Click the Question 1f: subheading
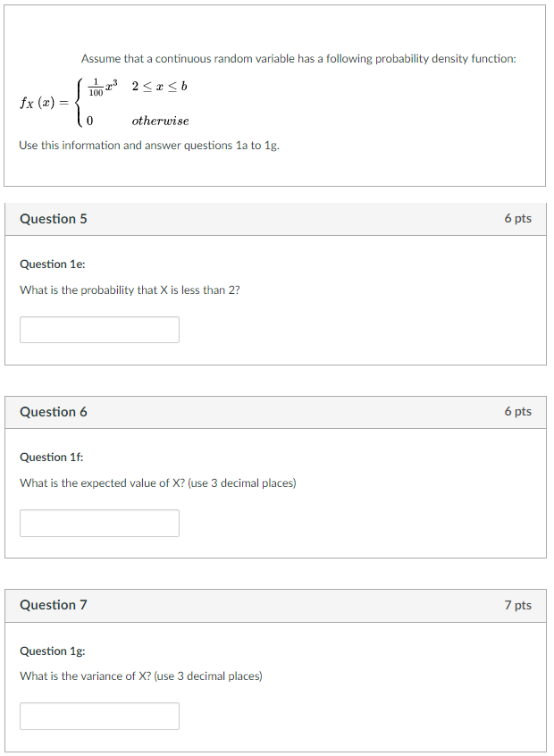This screenshot has height=756, width=554. [52, 457]
